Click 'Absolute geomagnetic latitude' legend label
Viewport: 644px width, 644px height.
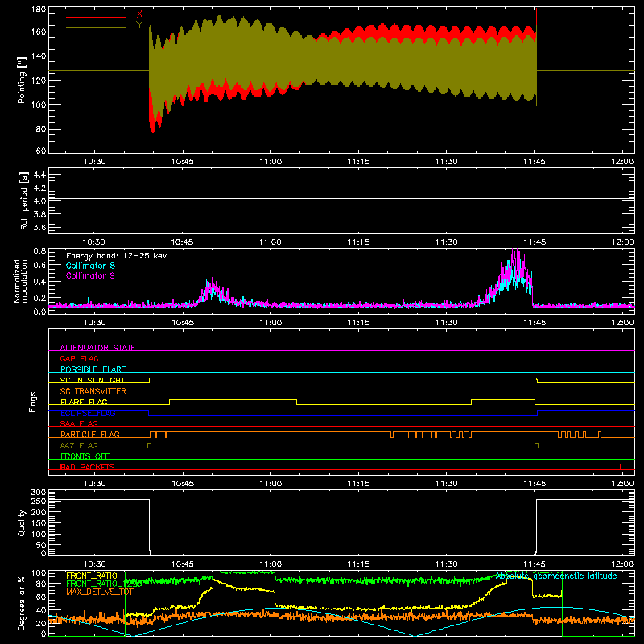(x=556, y=576)
